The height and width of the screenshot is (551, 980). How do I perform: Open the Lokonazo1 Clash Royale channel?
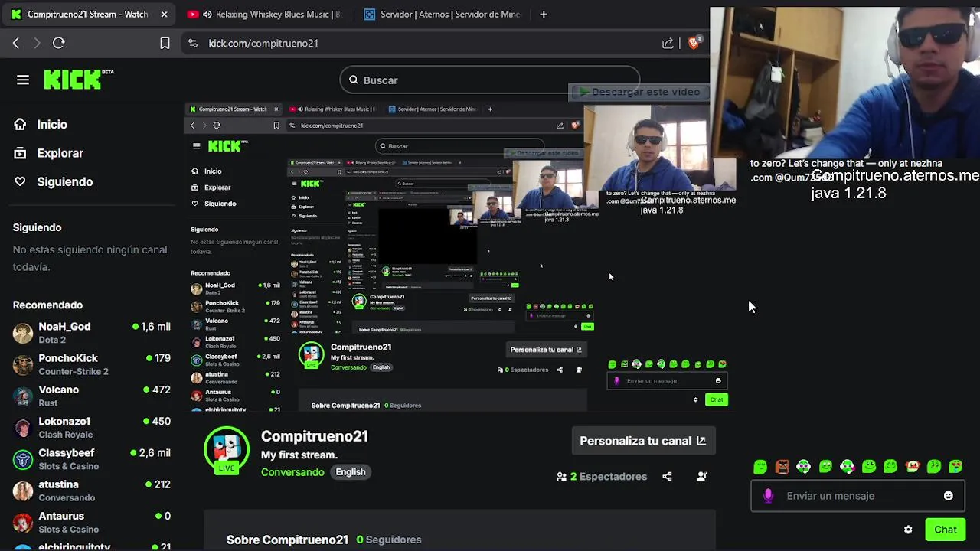click(x=92, y=427)
